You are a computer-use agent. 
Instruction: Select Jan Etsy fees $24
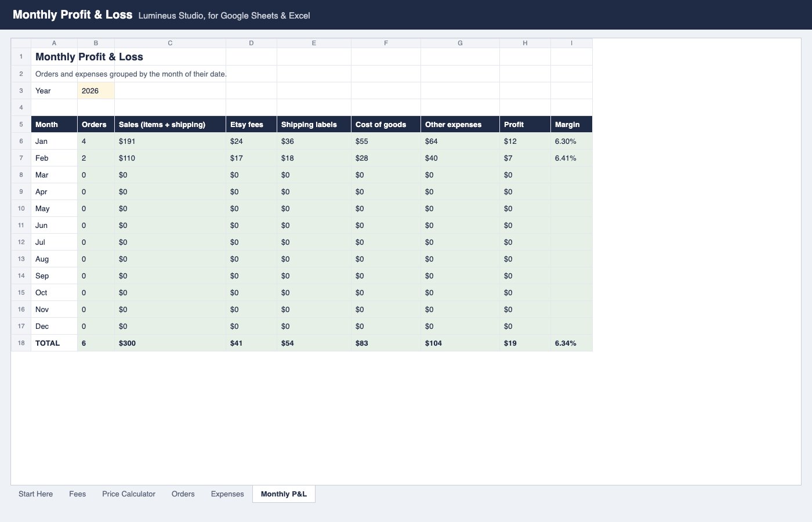click(x=251, y=141)
